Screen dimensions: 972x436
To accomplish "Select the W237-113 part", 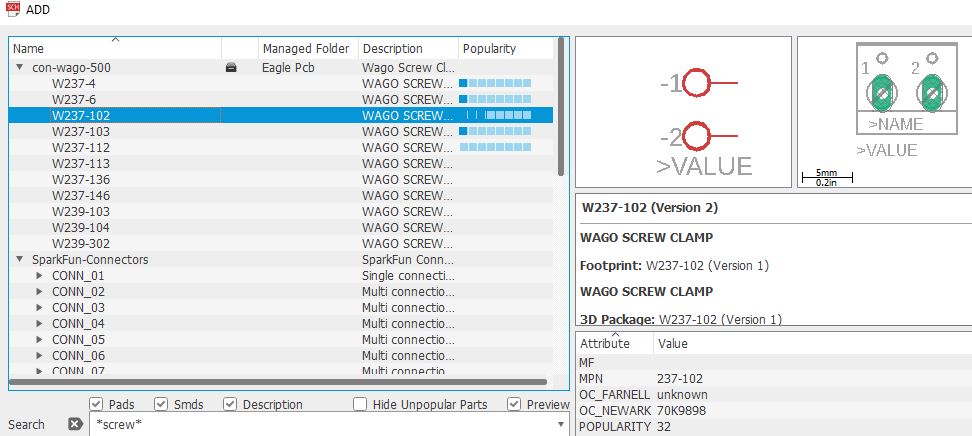I will tap(81, 164).
